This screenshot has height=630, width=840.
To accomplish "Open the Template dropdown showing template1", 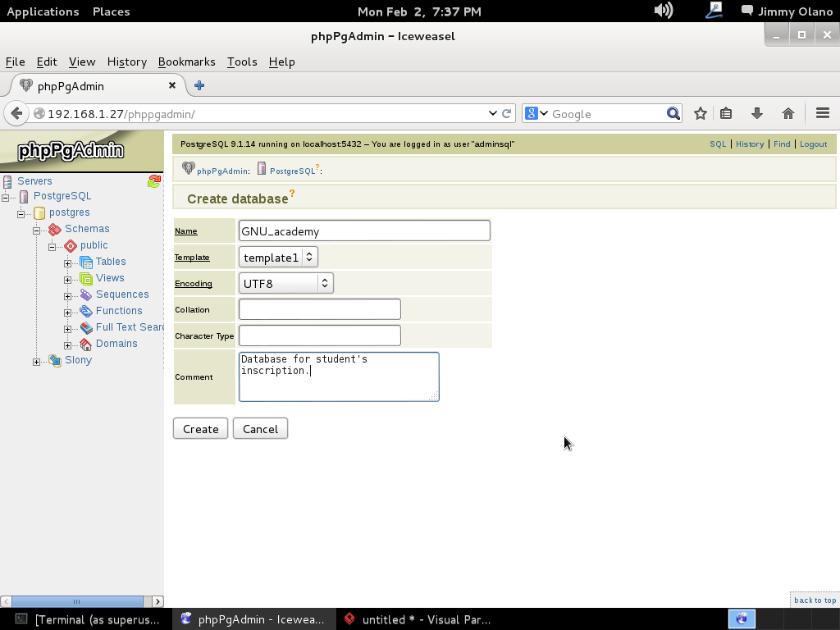I will click(278, 258).
